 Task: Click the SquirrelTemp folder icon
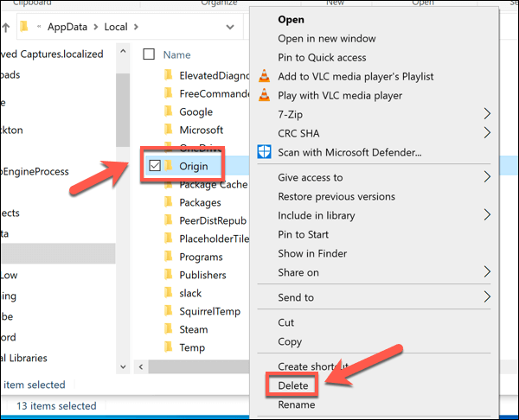tap(169, 310)
